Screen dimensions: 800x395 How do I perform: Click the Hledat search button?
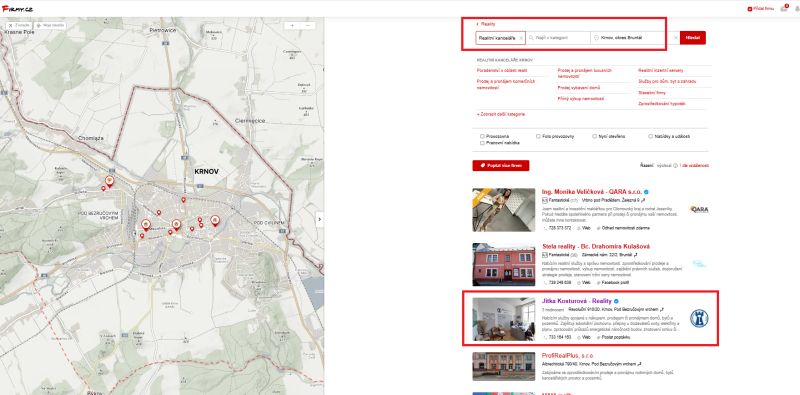(693, 38)
